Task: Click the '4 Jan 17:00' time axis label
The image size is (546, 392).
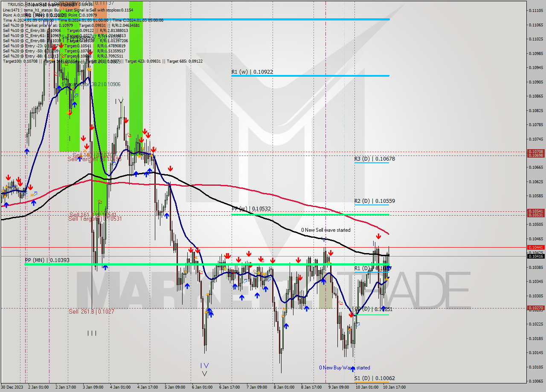Action: pyautogui.click(x=147, y=387)
